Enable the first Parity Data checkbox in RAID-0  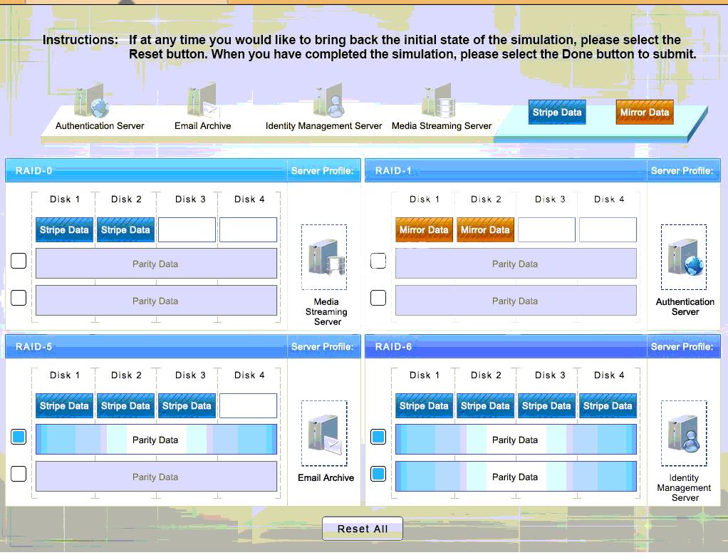(x=19, y=261)
